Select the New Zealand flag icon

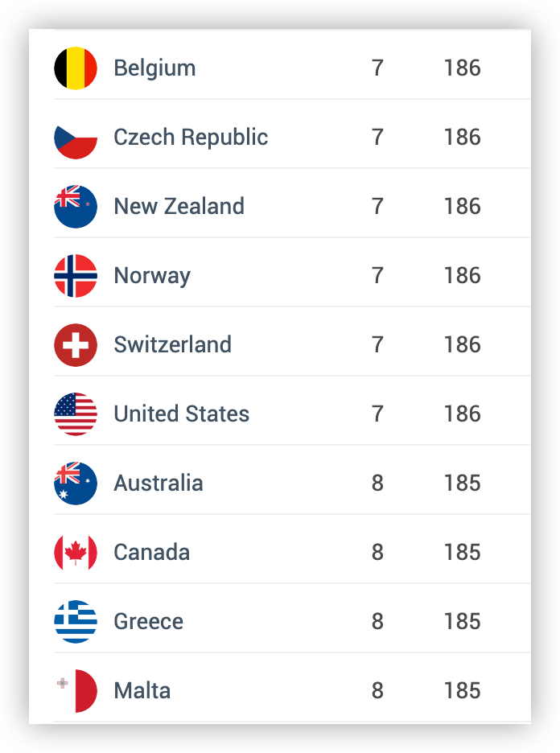76,207
